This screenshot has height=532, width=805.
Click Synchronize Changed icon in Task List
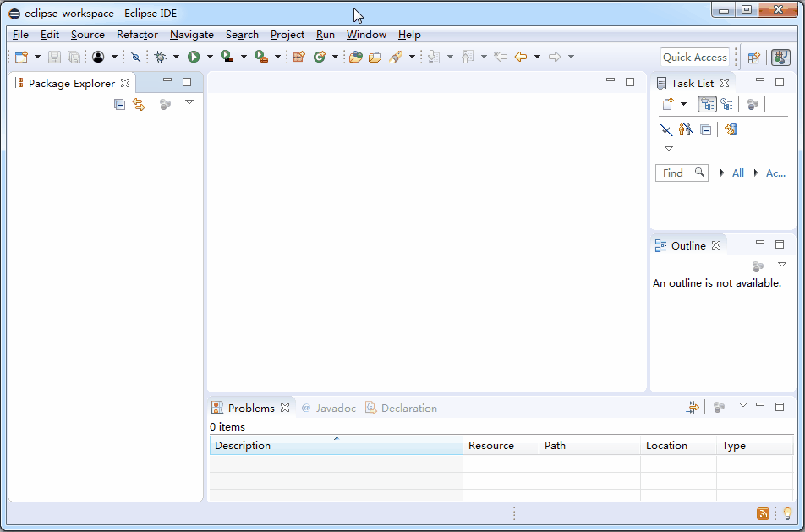point(731,129)
